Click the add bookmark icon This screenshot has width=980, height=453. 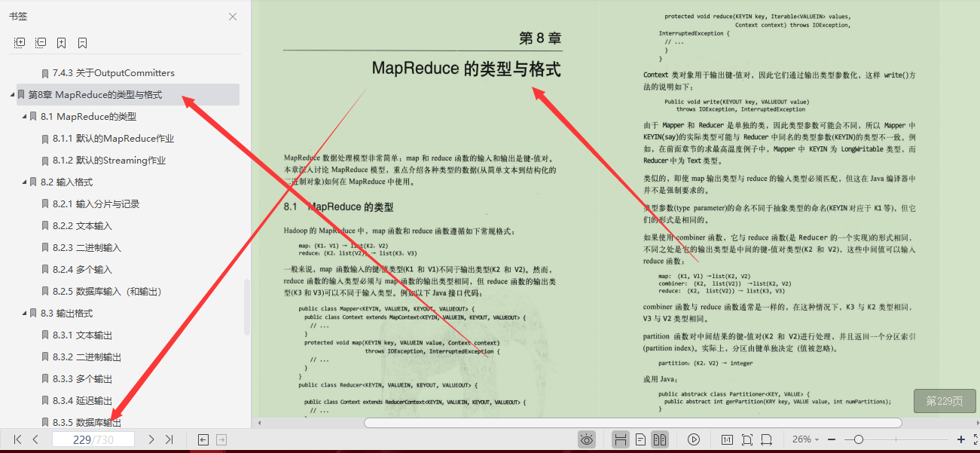point(62,42)
